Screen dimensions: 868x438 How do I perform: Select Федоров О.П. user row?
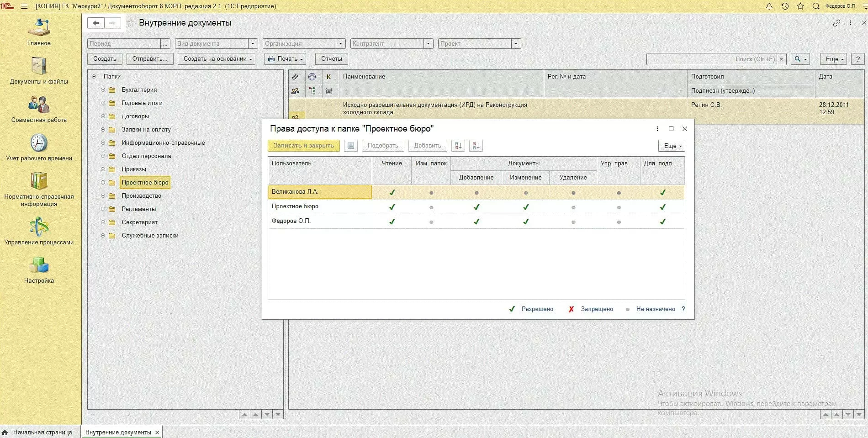click(476, 222)
